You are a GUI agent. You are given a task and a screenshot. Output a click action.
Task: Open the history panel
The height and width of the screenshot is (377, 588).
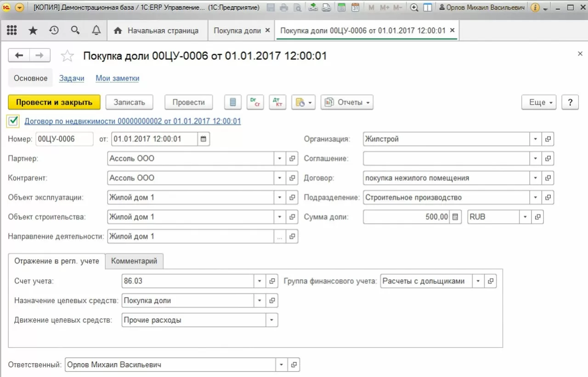tap(54, 30)
